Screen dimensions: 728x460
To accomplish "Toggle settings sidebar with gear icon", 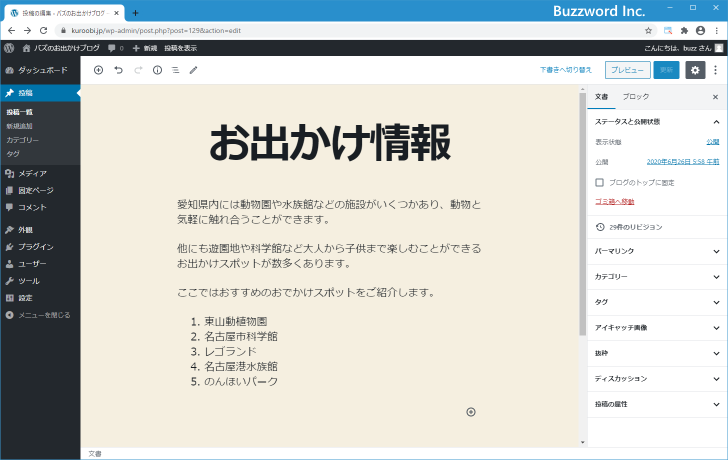I will (695, 70).
